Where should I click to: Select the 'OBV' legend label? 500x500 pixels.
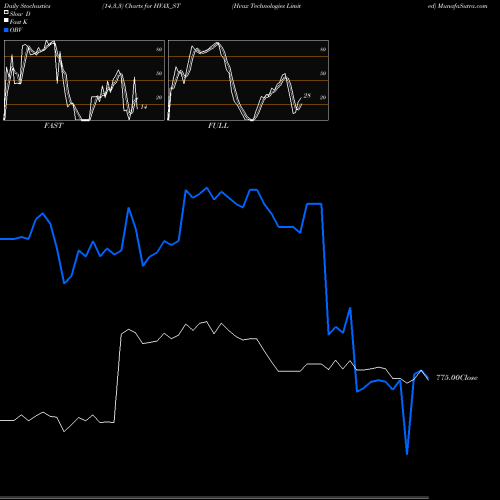click(x=16, y=30)
